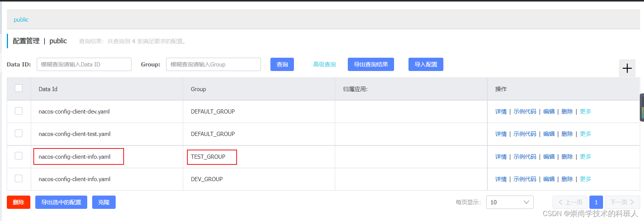
Task: Check the box for nacos-config-client-test.yaml row
Action: [19, 133]
